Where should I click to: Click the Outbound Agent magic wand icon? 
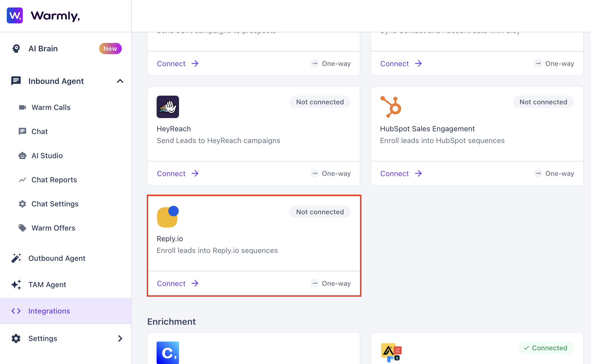point(16,258)
